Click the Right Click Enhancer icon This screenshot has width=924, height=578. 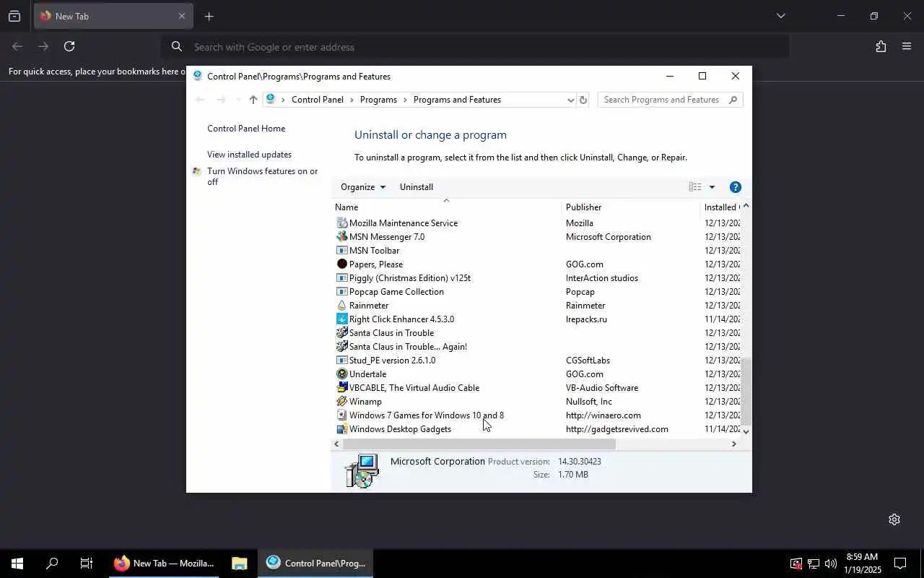pyautogui.click(x=342, y=319)
